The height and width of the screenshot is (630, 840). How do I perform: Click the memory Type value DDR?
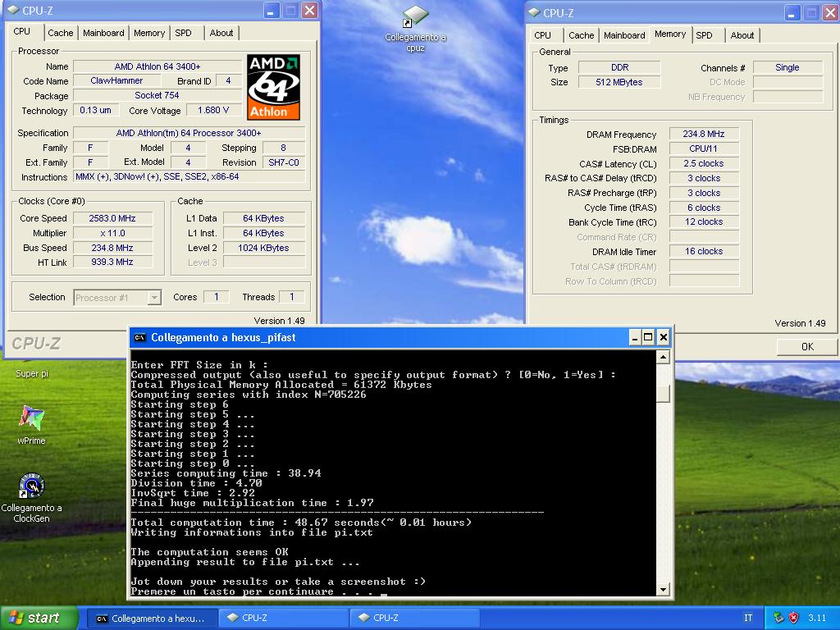620,67
